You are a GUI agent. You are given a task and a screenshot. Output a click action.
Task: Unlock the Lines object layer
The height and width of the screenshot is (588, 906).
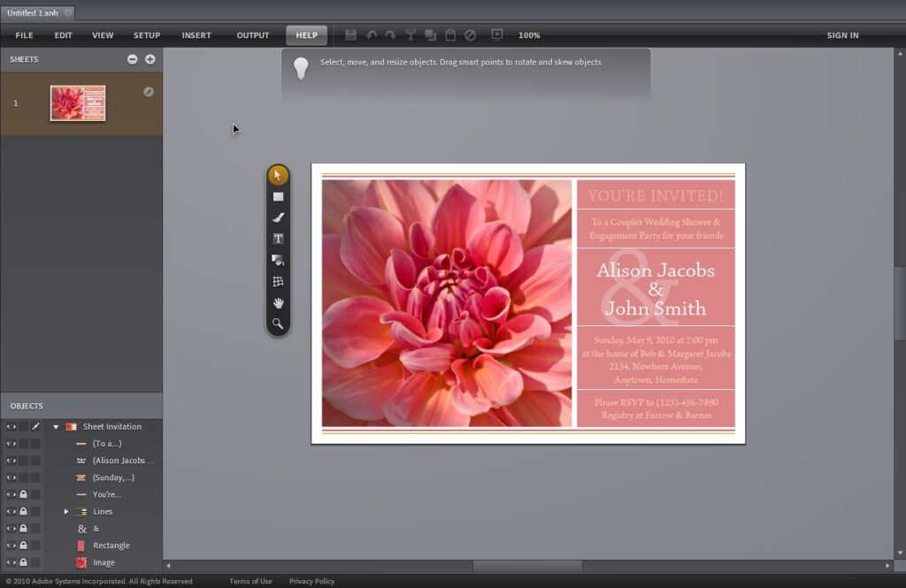pyautogui.click(x=21, y=511)
